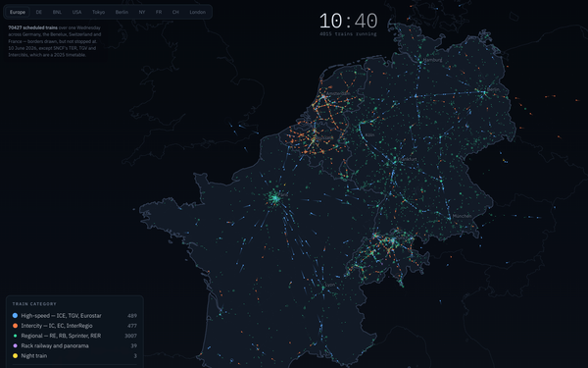
Task: Open the BNL region tab
Action: pyautogui.click(x=57, y=12)
